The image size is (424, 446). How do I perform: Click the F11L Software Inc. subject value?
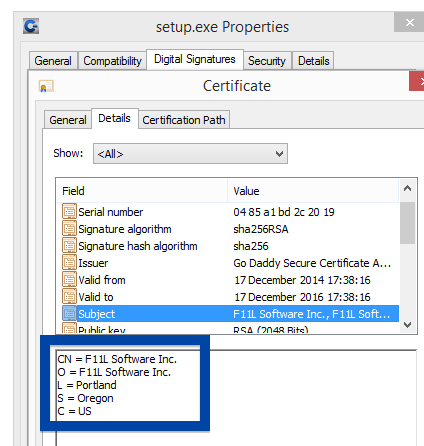click(311, 314)
